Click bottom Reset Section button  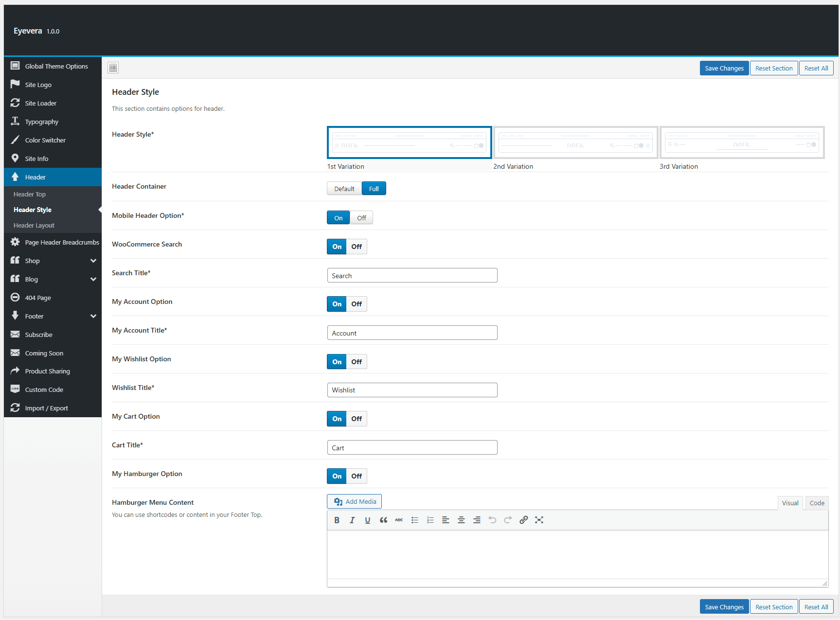click(774, 607)
